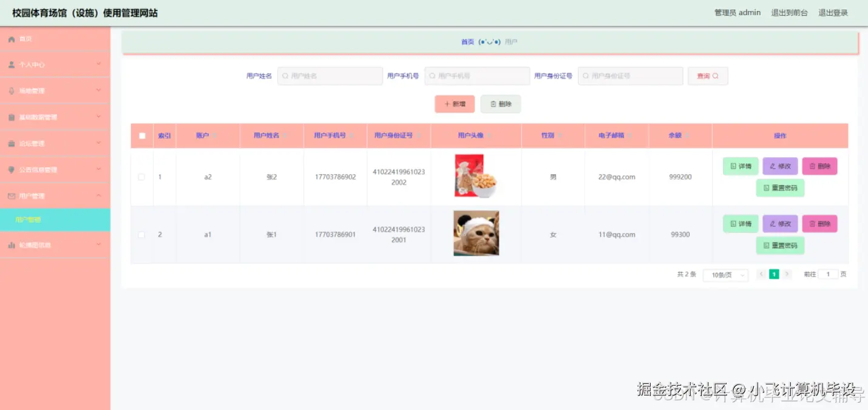Check the checkbox for row a1
This screenshot has width=868, height=410.
[x=141, y=235]
